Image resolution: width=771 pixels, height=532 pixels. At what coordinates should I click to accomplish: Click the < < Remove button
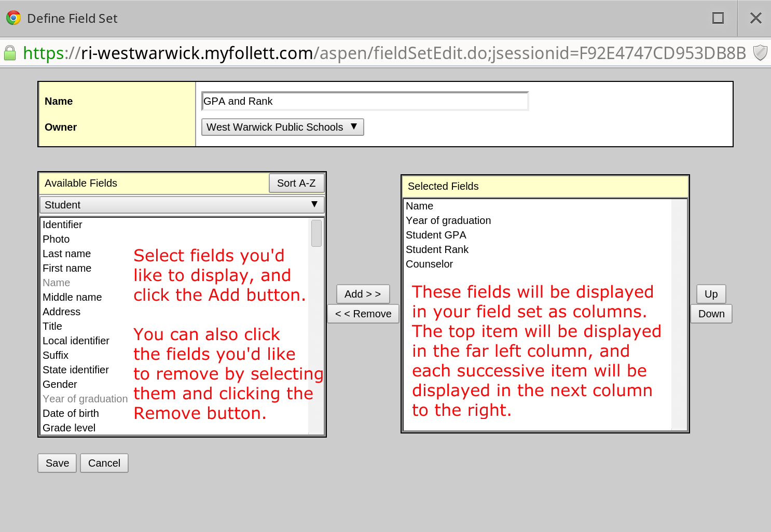(363, 314)
